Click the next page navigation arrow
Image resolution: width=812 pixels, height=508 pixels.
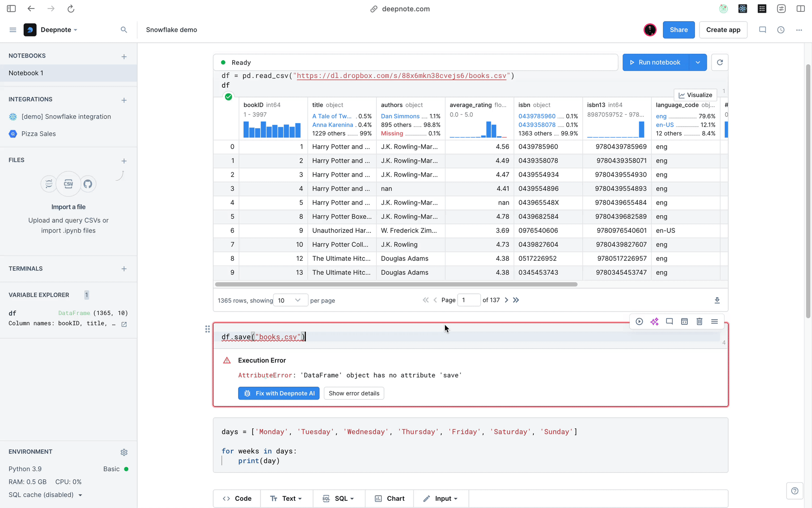(506, 300)
